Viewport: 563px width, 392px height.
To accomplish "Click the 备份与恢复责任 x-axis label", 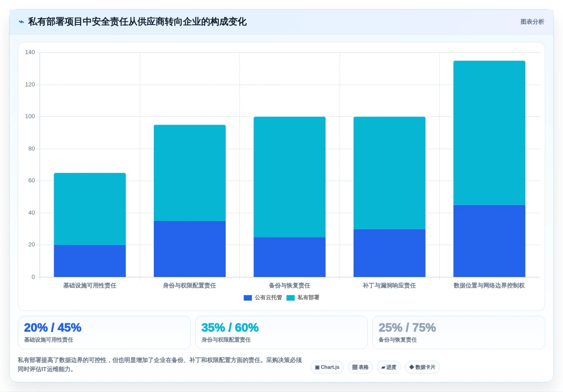I will [289, 286].
